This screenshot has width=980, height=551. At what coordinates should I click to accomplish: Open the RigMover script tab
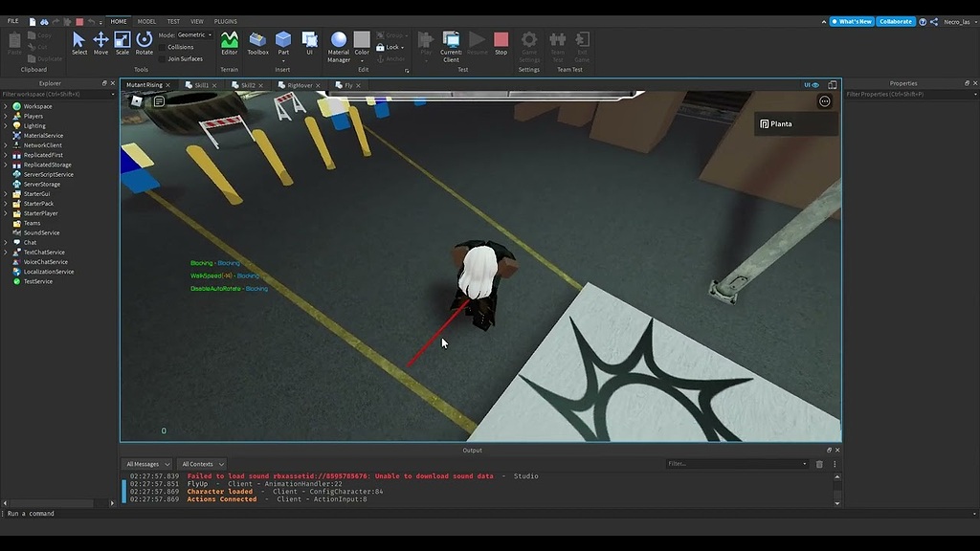pyautogui.click(x=298, y=84)
